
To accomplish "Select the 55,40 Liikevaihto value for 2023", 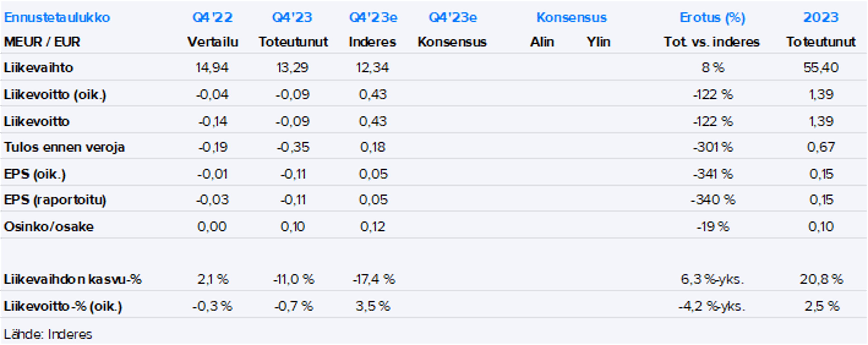I will point(821,68).
